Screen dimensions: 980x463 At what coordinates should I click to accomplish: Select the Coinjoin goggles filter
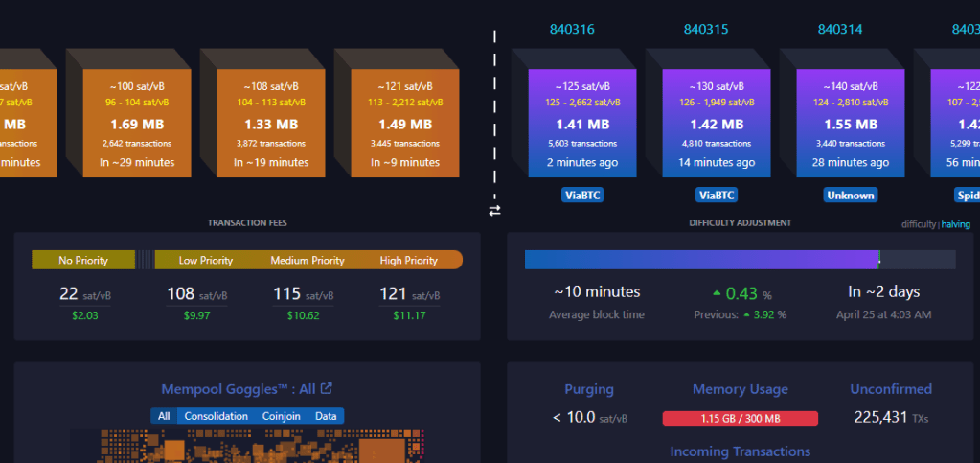coord(281,416)
